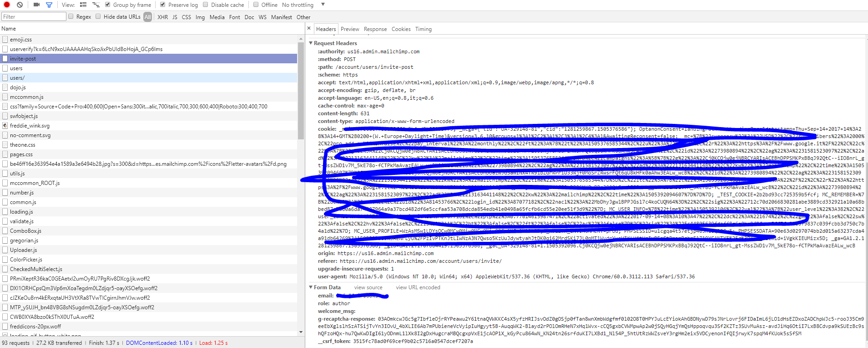Image resolution: width=868 pixels, height=348 pixels.
Task: Select the CheckedMultiSelect.js request
Action: pos(149,269)
